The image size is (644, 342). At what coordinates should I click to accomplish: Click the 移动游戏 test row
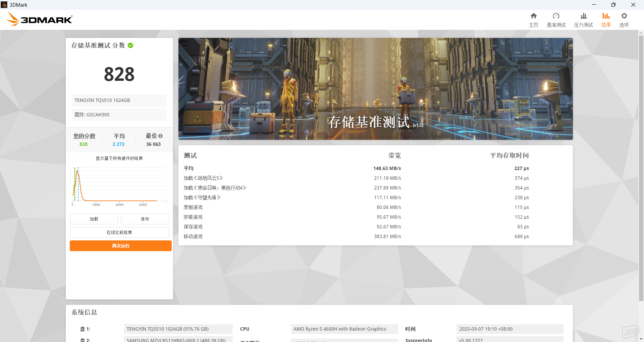[x=193, y=236]
